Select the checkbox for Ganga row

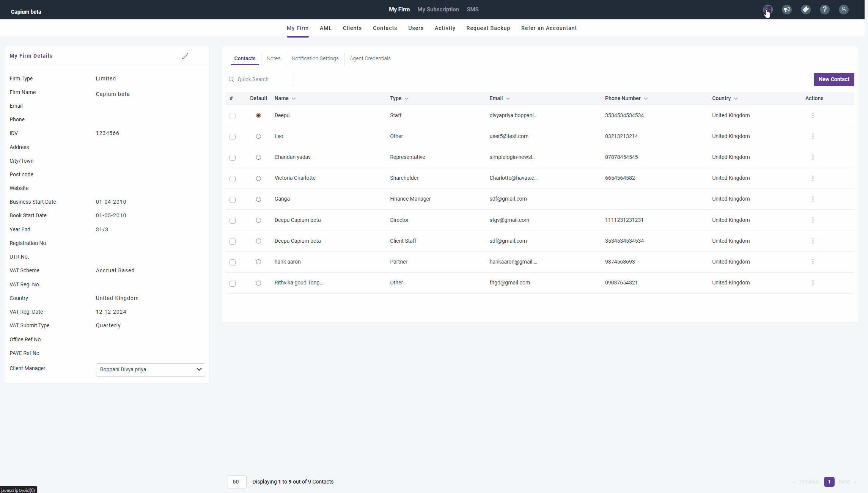(233, 199)
